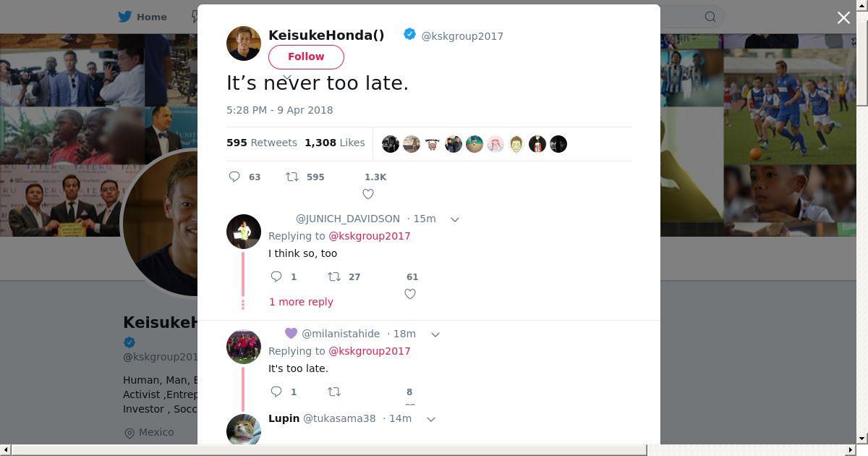The height and width of the screenshot is (456, 868).
Task: Follow KeisukeHonda with the Follow button
Action: click(306, 56)
